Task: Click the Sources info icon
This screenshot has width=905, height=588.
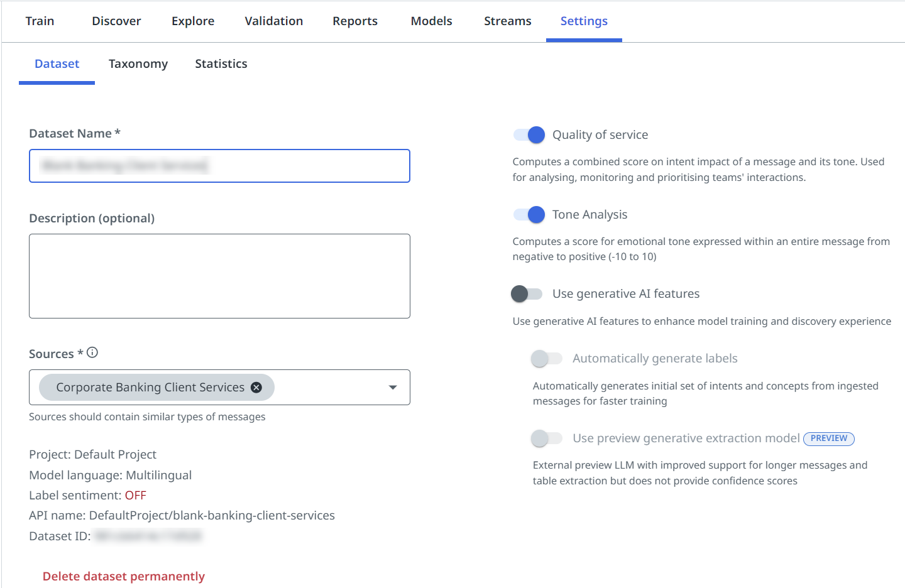Action: (92, 352)
